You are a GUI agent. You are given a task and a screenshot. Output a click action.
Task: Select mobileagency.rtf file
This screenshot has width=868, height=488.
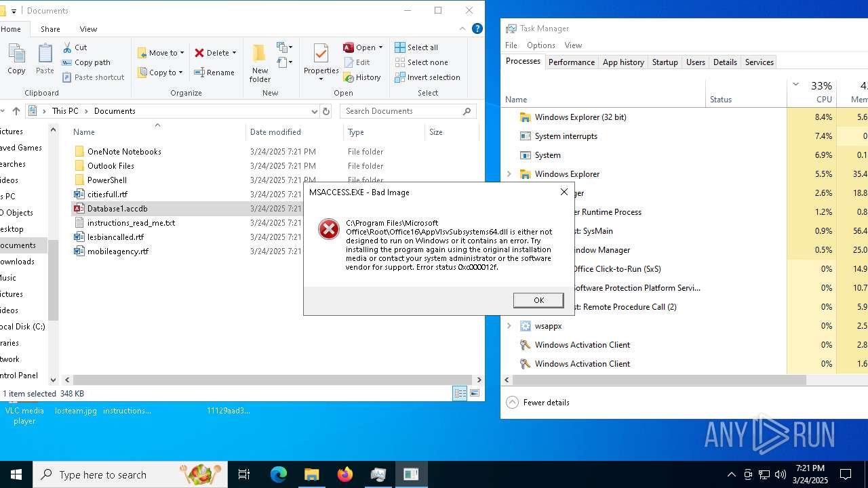coord(117,251)
